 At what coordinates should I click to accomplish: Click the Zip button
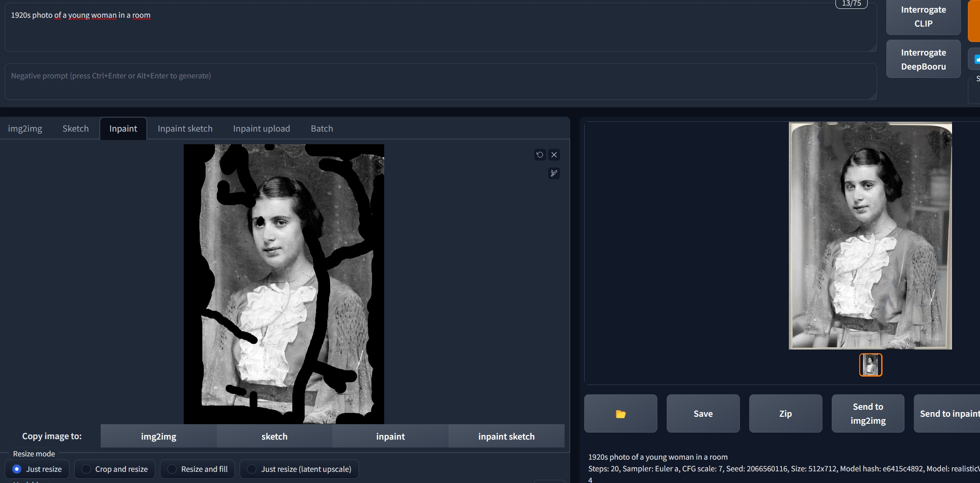(x=786, y=413)
